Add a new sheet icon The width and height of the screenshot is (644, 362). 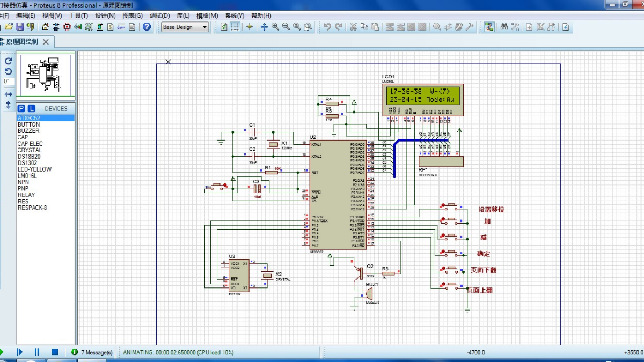point(529,27)
